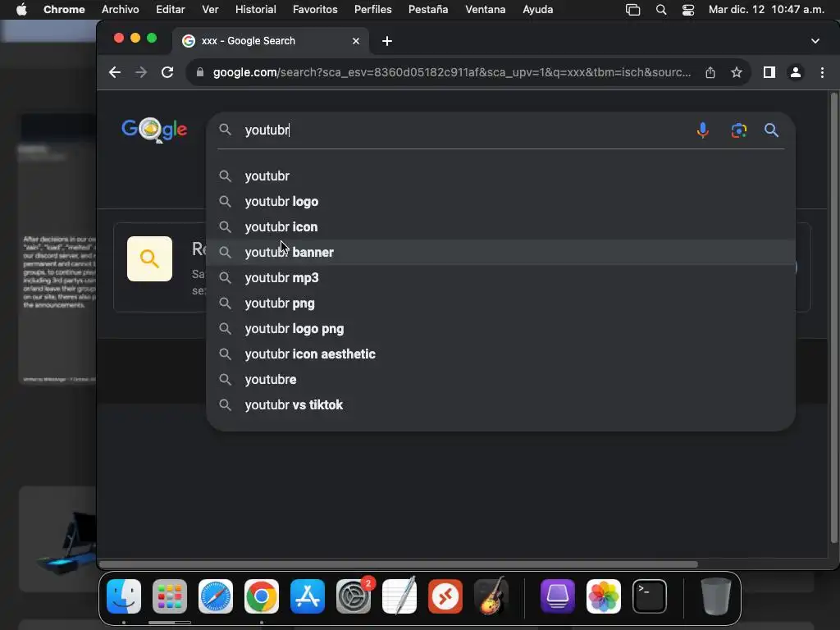Expand the tab search chevron
This screenshot has width=840, height=630.
815,41
